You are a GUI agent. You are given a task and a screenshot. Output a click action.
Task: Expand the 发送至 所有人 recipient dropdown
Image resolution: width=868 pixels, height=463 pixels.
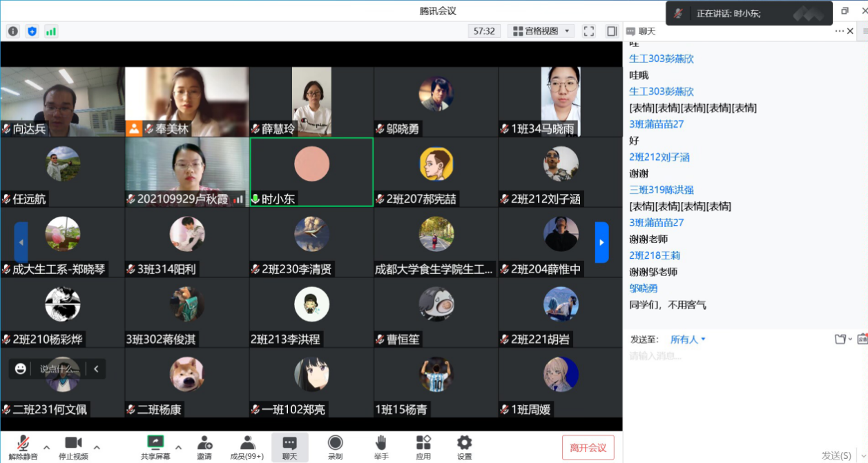coord(688,339)
